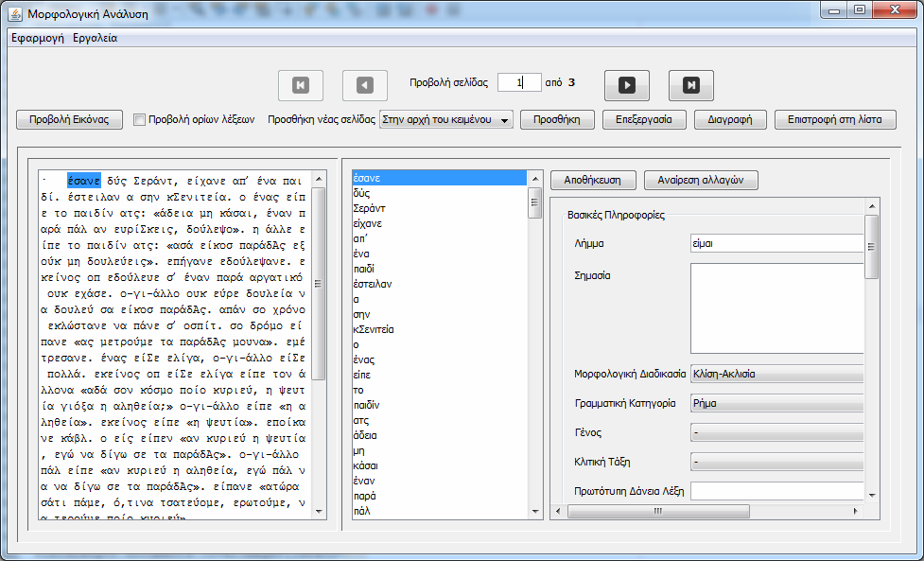Click the word list vertical scrollbar thumb
The image size is (924, 561).
pyautogui.click(x=534, y=203)
